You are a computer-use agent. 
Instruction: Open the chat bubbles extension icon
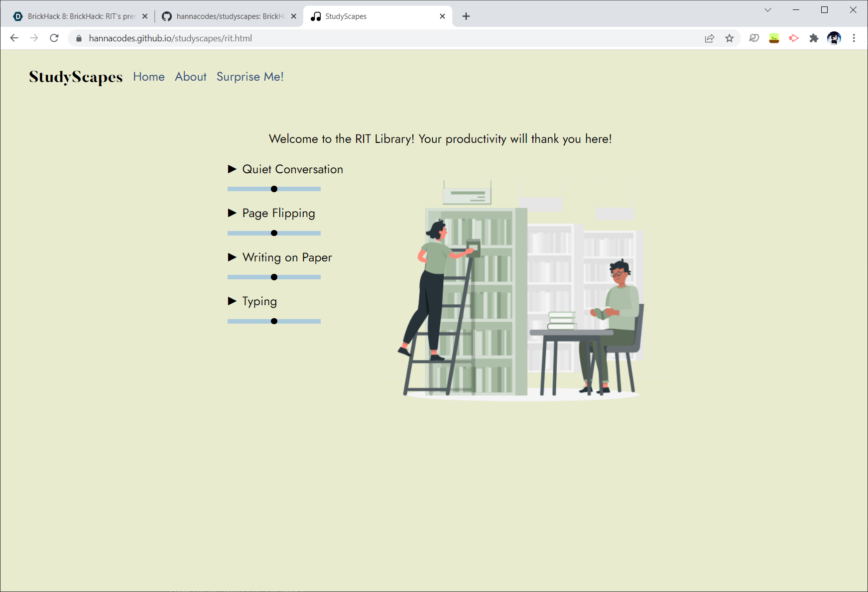coord(754,38)
